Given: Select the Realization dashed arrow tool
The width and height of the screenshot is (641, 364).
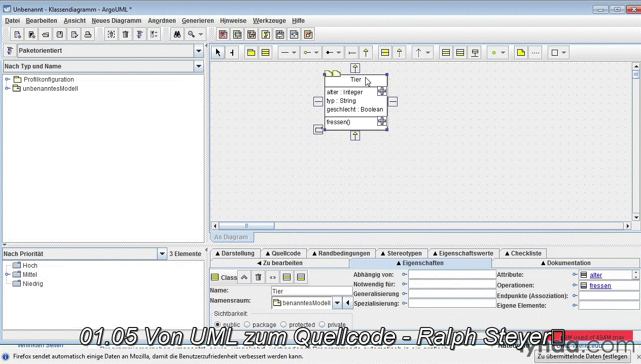Looking at the screenshot, I should pyautogui.click(x=400, y=52).
